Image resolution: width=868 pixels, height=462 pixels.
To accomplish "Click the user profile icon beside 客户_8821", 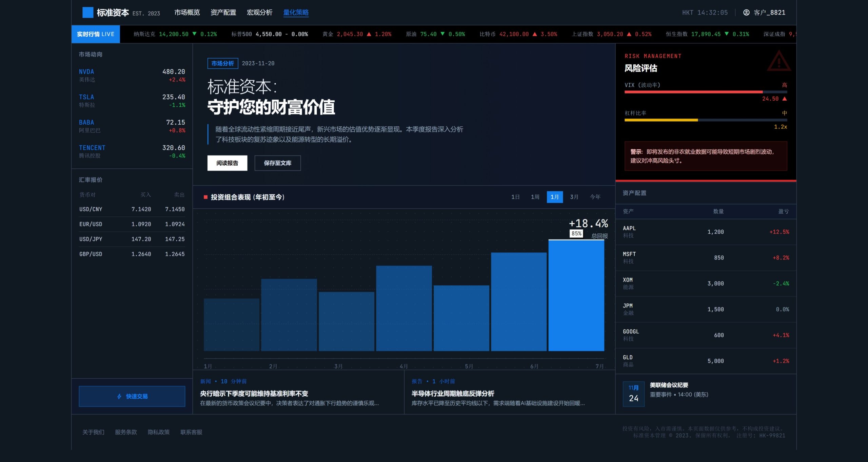I will [x=746, y=13].
